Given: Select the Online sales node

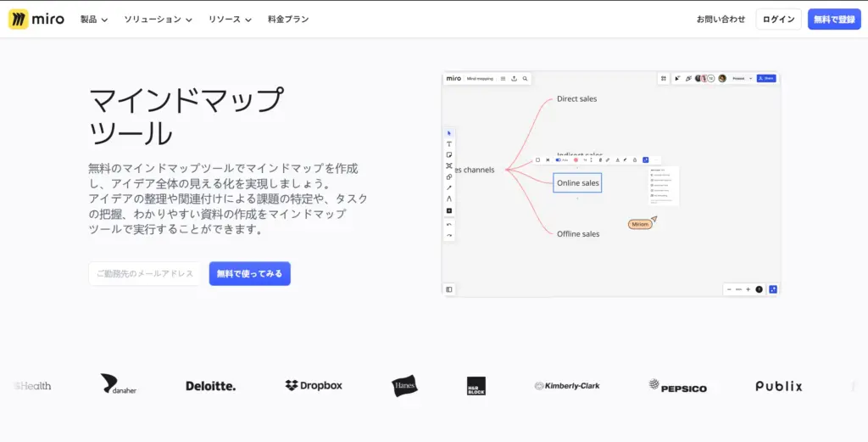Looking at the screenshot, I should tap(577, 182).
